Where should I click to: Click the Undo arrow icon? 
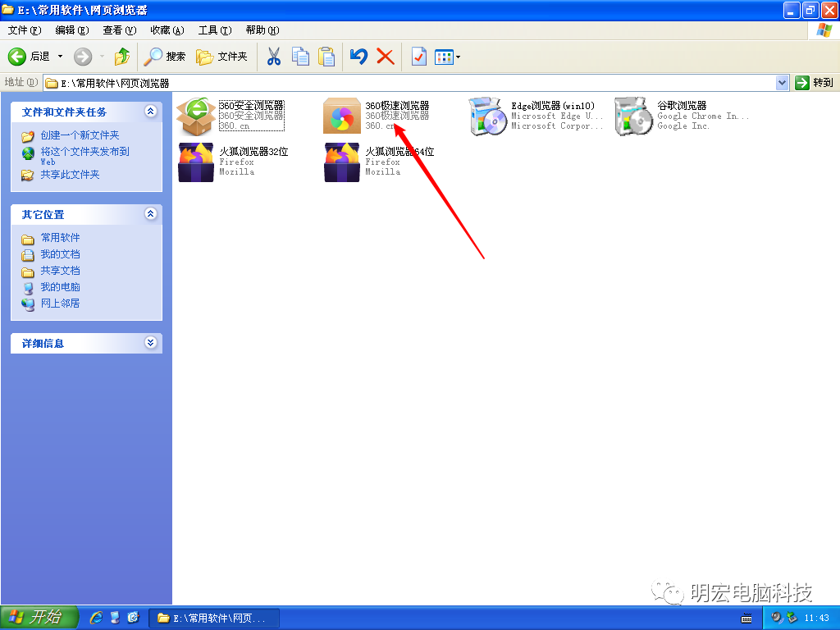(x=358, y=57)
